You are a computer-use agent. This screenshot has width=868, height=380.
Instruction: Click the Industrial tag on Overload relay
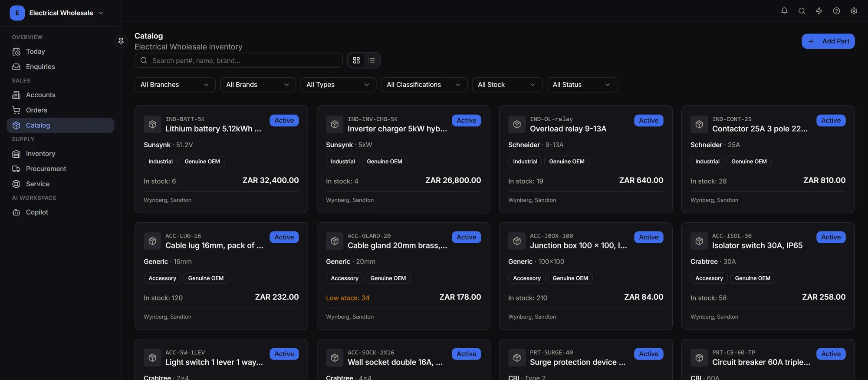(x=525, y=162)
